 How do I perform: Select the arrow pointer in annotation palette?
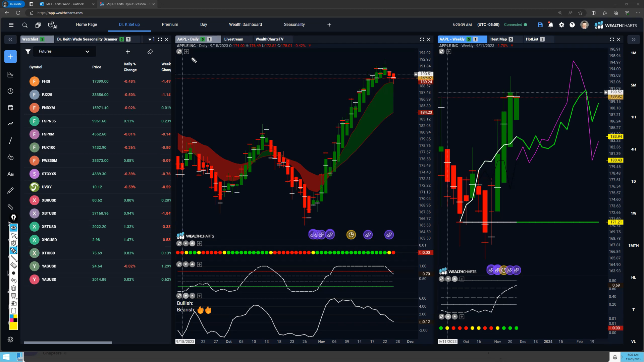pos(13,235)
